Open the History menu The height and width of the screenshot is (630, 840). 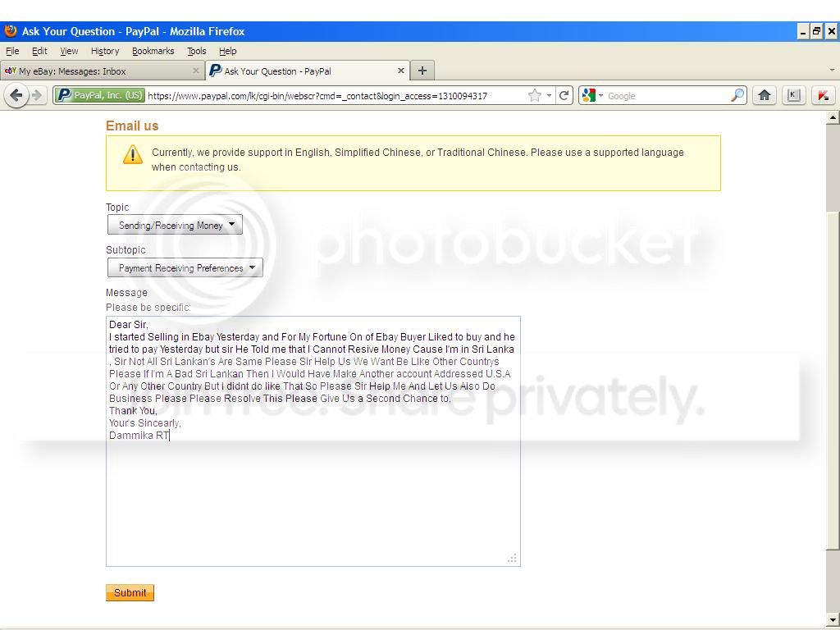105,51
